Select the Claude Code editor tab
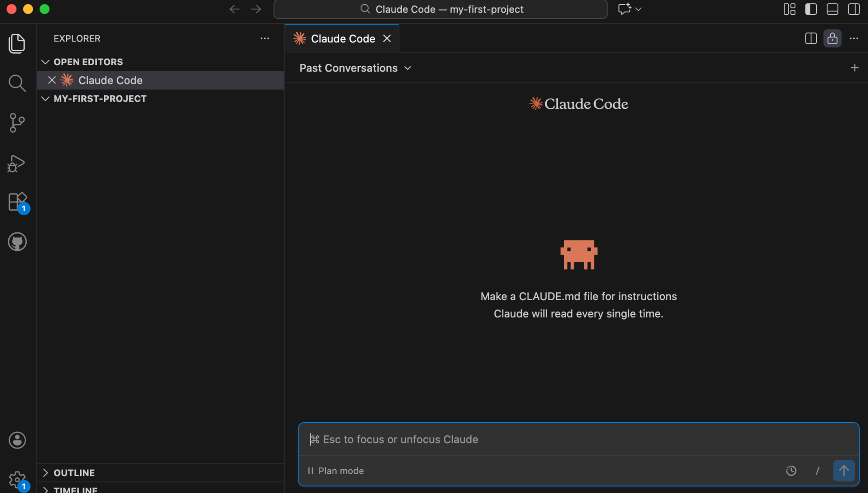The height and width of the screenshot is (493, 868). pyautogui.click(x=343, y=39)
